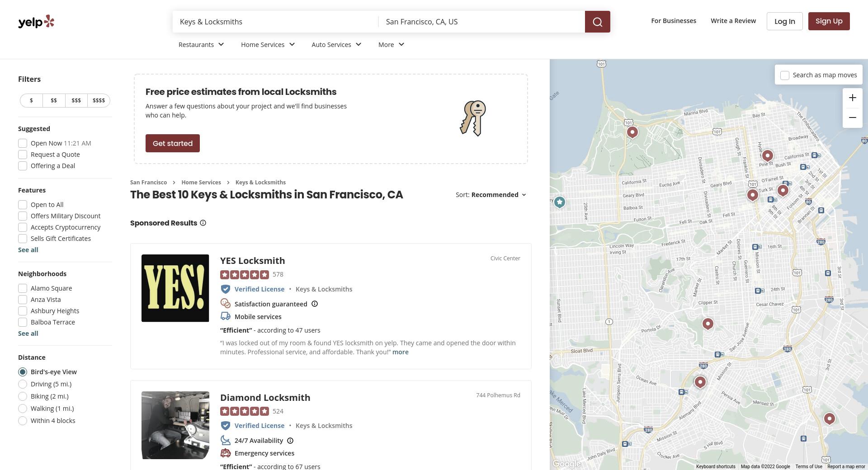The height and width of the screenshot is (470, 868).
Task: Click YES Locksmith verified license shield
Action: pyautogui.click(x=225, y=289)
